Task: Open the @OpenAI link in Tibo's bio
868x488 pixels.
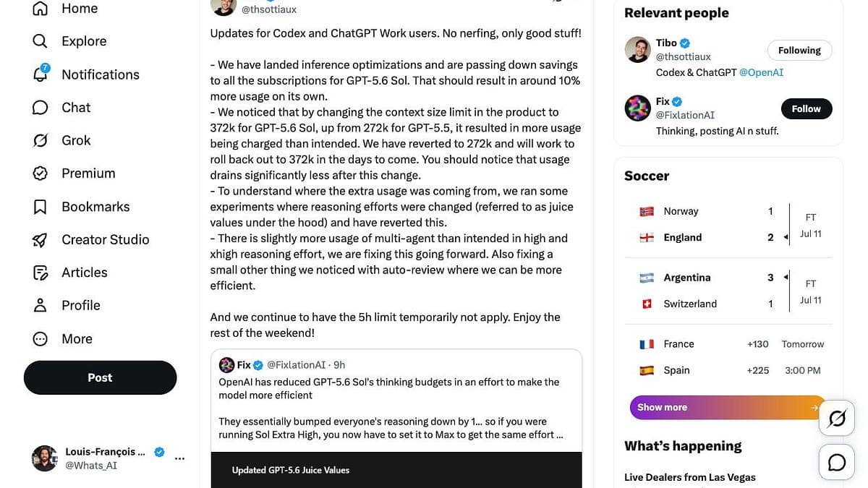Action: 761,72
